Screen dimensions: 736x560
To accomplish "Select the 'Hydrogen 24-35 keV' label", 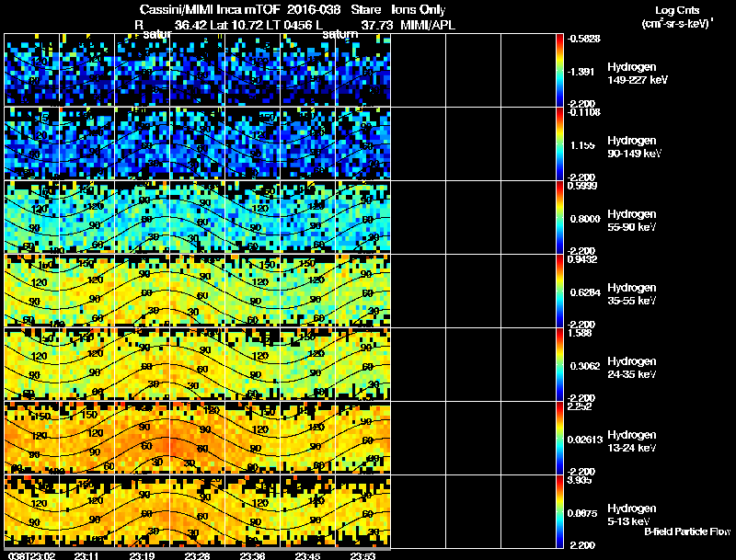I will (x=632, y=368).
